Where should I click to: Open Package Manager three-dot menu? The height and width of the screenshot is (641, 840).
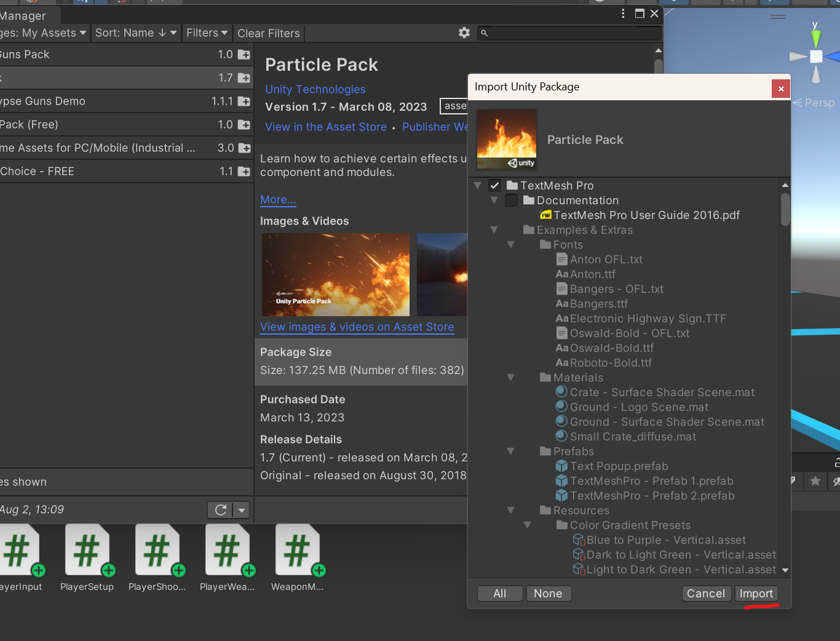[623, 14]
